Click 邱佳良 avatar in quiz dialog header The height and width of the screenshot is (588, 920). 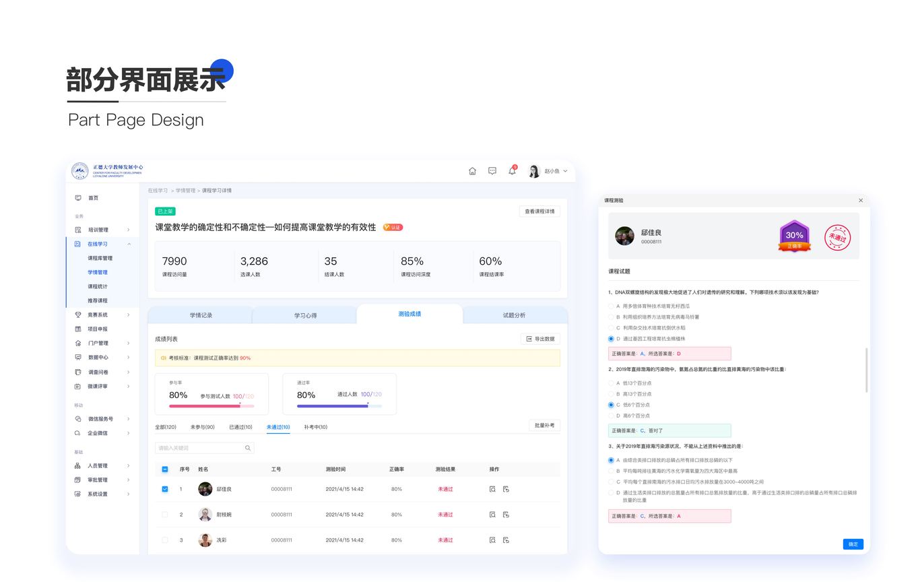pyautogui.click(x=624, y=236)
